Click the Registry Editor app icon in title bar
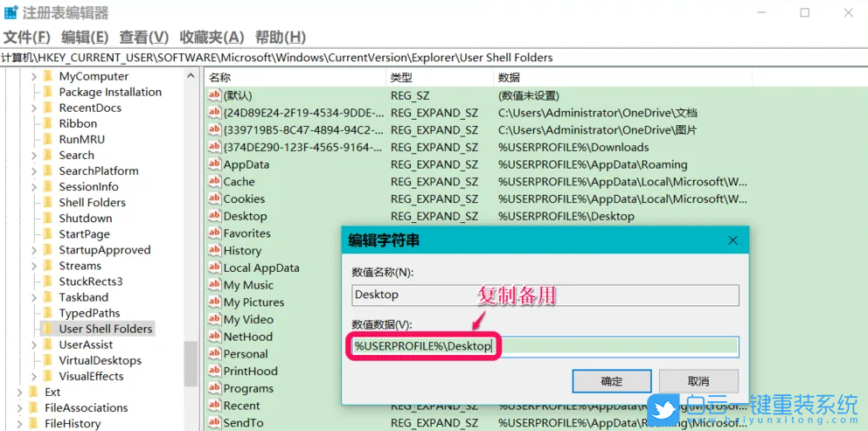This screenshot has height=431, width=868. point(10,13)
